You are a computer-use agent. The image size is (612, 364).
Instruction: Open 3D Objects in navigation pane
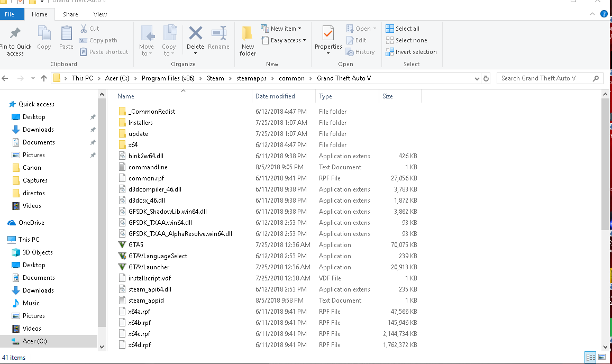tap(38, 252)
